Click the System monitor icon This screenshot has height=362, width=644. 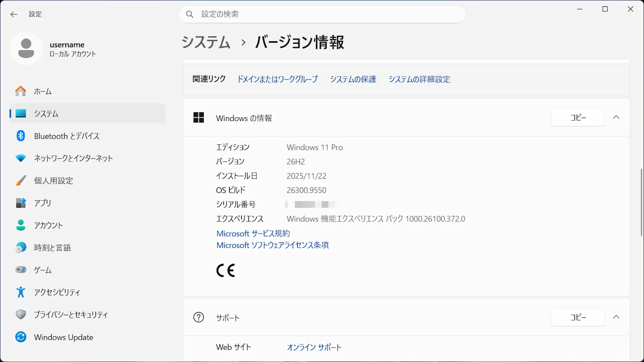tap(20, 113)
